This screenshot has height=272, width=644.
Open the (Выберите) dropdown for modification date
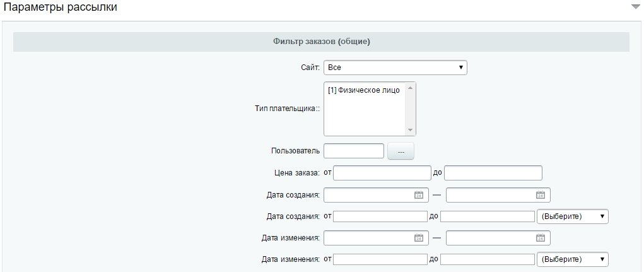pyautogui.click(x=573, y=259)
